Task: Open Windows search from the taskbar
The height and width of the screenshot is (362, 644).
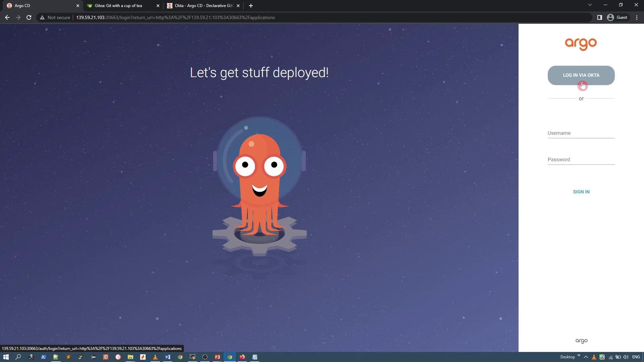Action: click(18, 357)
